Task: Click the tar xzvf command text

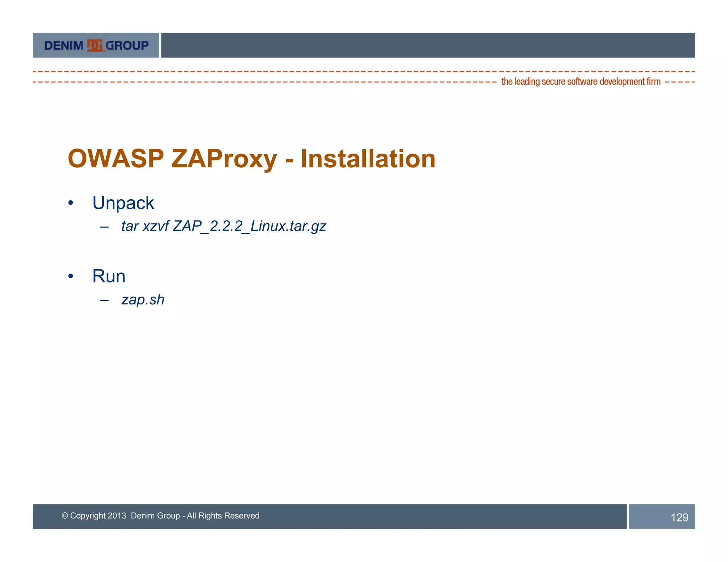Action: [145, 226]
